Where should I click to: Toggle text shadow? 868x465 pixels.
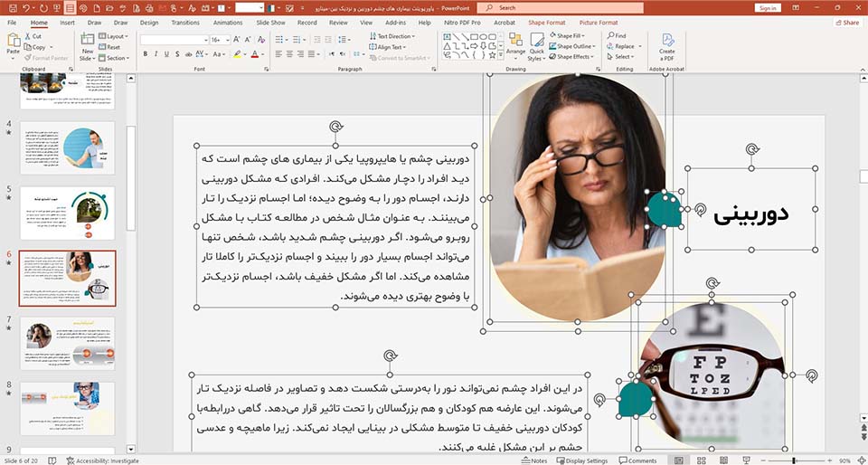point(177,54)
